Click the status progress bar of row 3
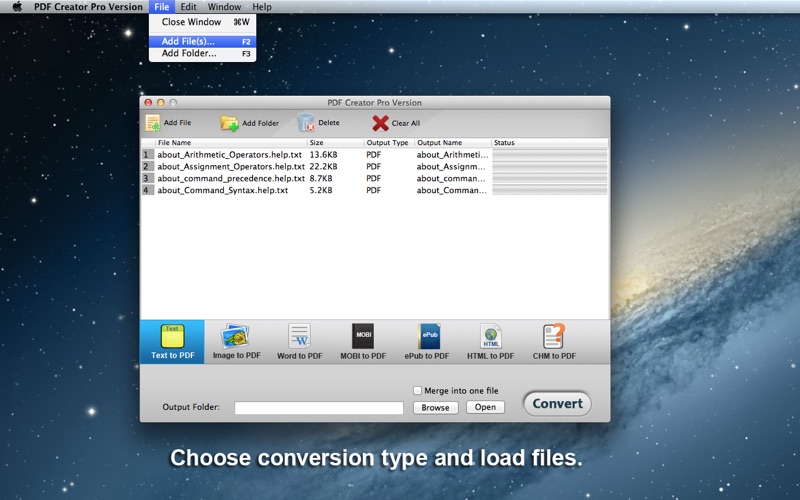The image size is (800, 500). (x=549, y=178)
